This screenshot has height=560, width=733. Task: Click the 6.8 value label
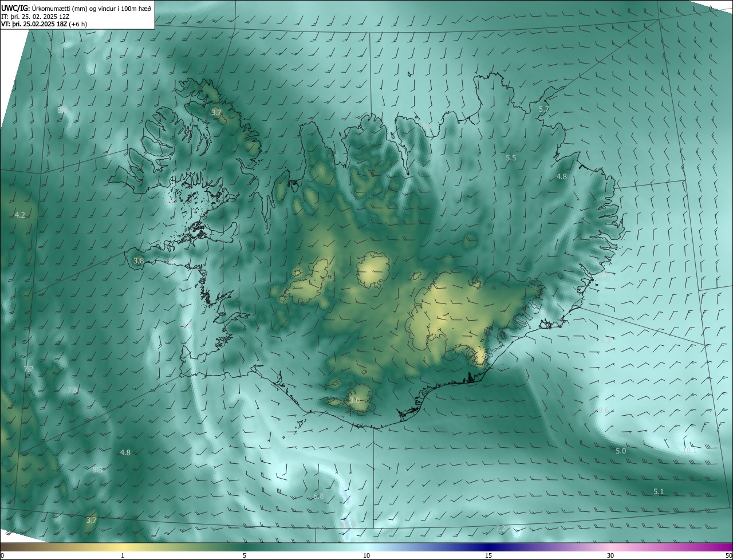click(x=318, y=496)
